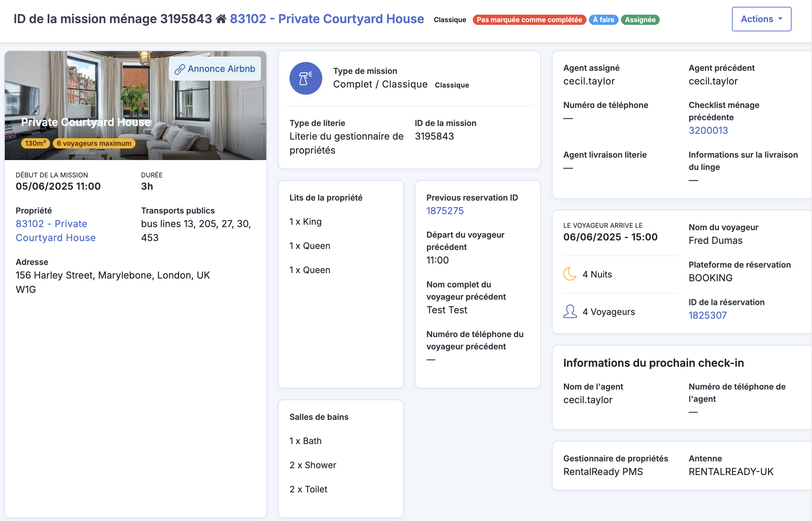Image resolution: width=812 pixels, height=521 pixels.
Task: Click the dropdown caret inside Actions button
Action: tap(780, 19)
